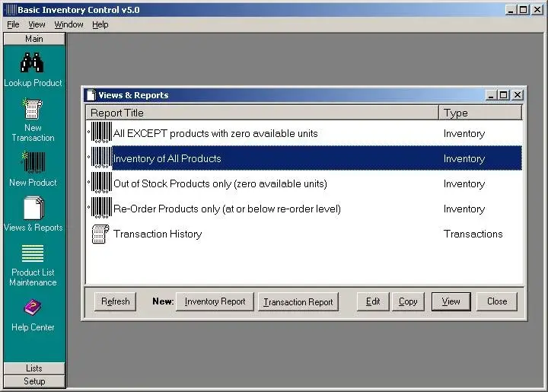Minimize the Basic Inventory Control main window
This screenshot has width=548, height=392.
pos(511,10)
